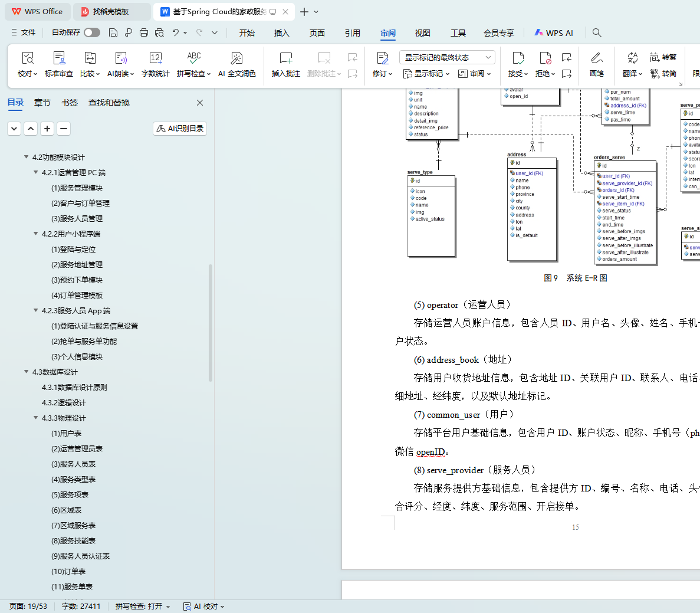
Task: Click the expand-all down arrow button in outline
Action: click(x=14, y=129)
